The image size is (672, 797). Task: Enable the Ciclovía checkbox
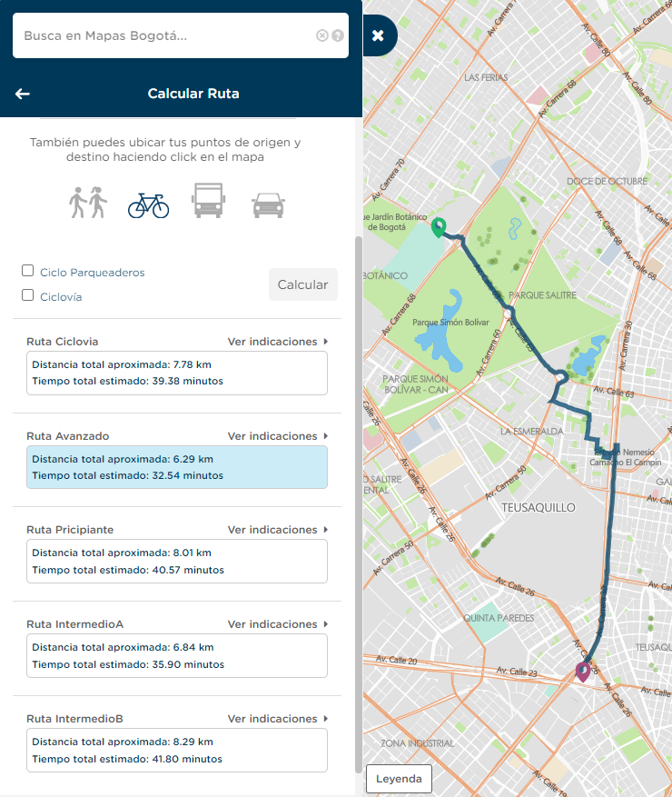pos(28,295)
